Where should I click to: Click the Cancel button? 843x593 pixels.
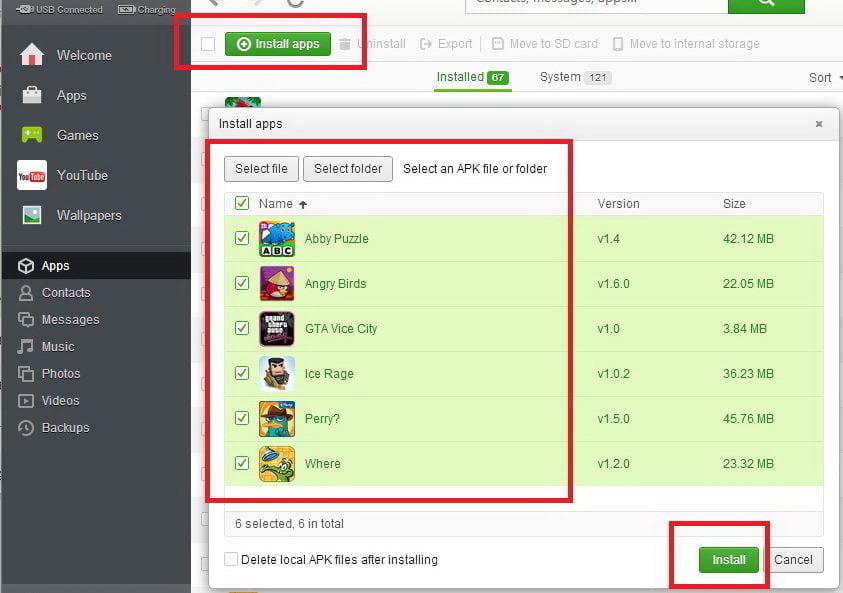coord(794,560)
